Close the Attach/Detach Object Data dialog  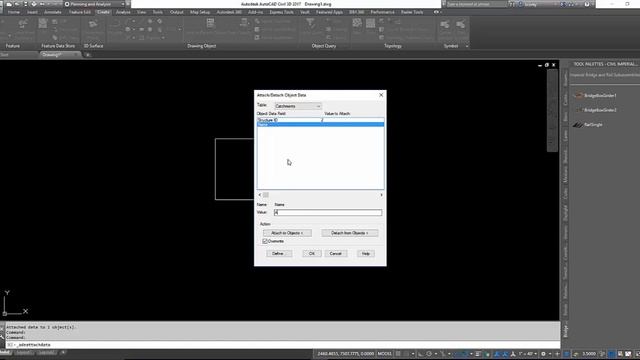381,95
